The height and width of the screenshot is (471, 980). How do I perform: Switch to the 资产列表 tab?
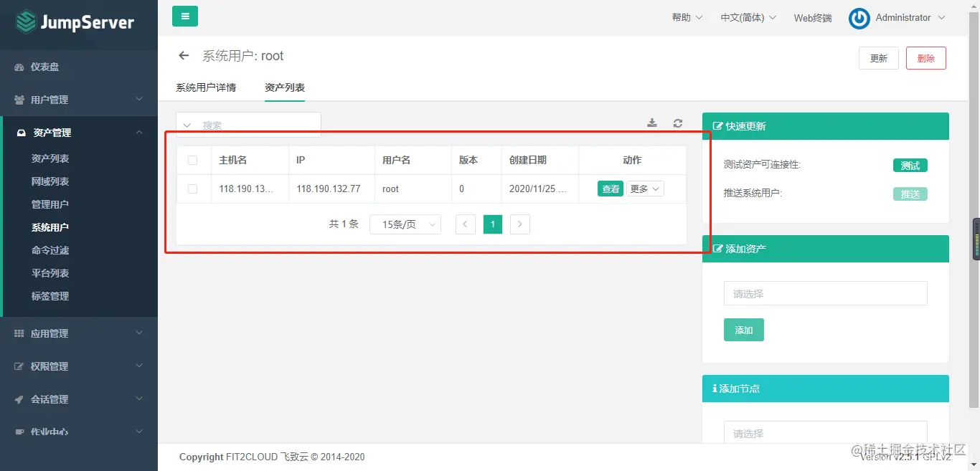pyautogui.click(x=285, y=87)
